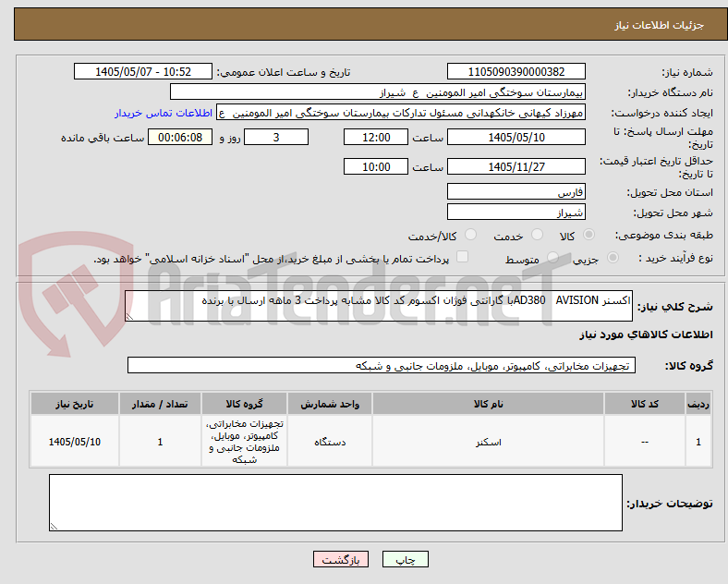
Task: Click the اطلاعات کالاهای مورد نیاز section heading
Action: (646, 335)
